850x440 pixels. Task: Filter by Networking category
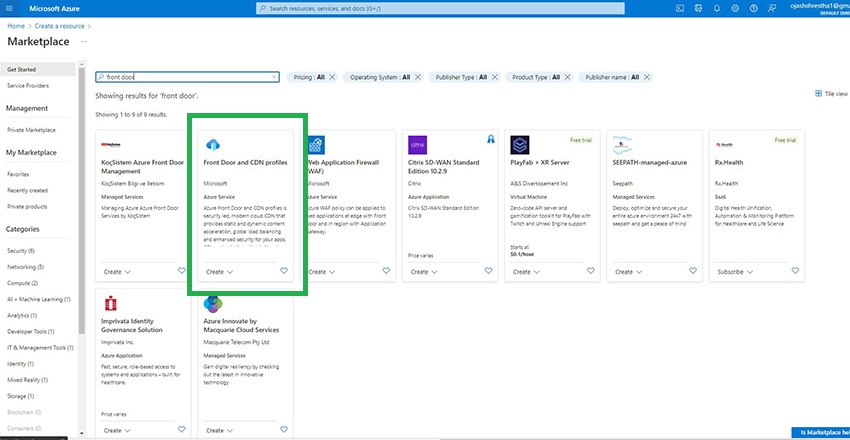pyautogui.click(x=25, y=267)
